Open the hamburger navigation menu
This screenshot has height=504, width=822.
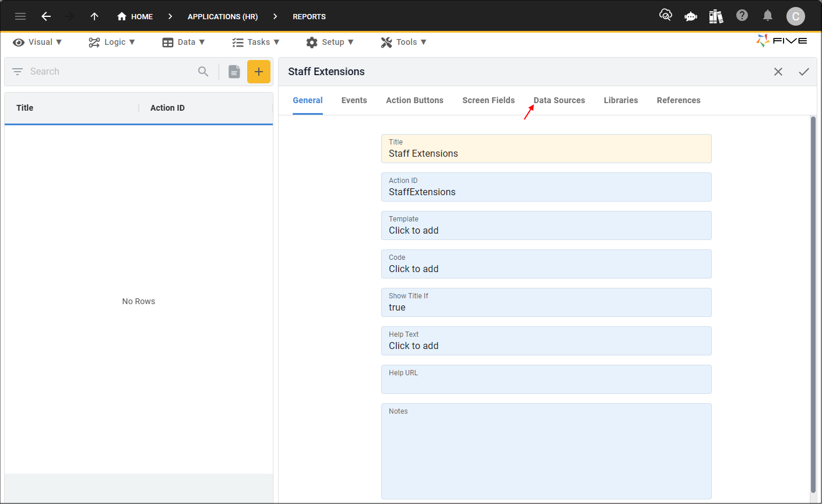pos(20,16)
